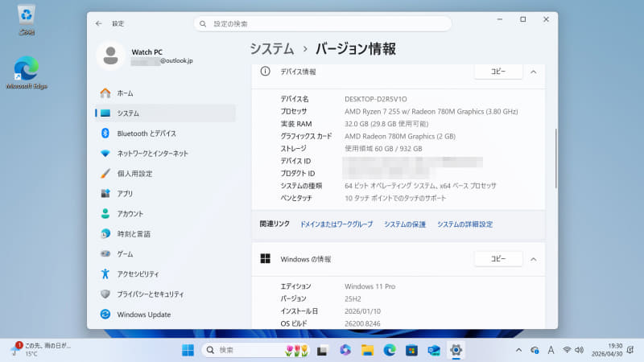Open the weather widget on taskbar
This screenshot has width=644, height=362.
[x=41, y=349]
